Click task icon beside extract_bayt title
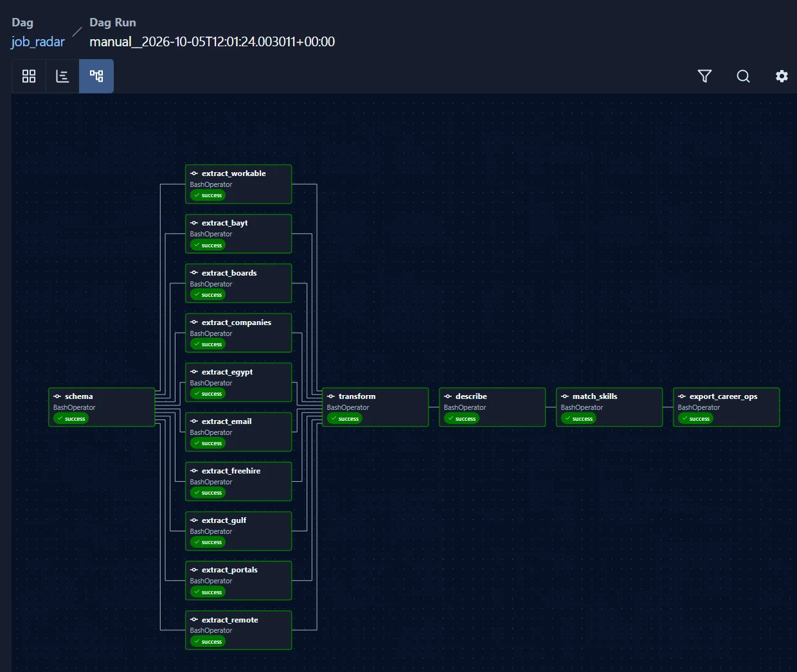Viewport: 797px width, 672px height. point(194,223)
